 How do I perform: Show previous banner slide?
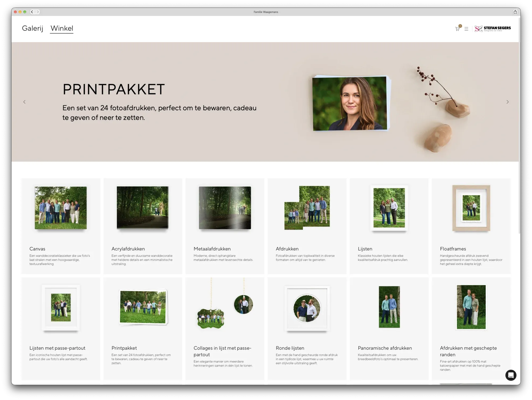click(x=24, y=102)
